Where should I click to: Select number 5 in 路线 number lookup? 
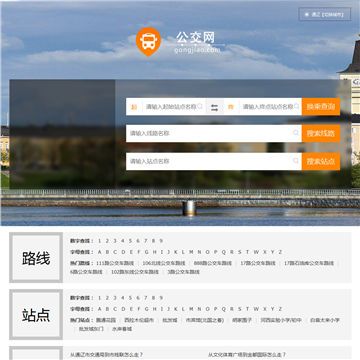point(130,241)
